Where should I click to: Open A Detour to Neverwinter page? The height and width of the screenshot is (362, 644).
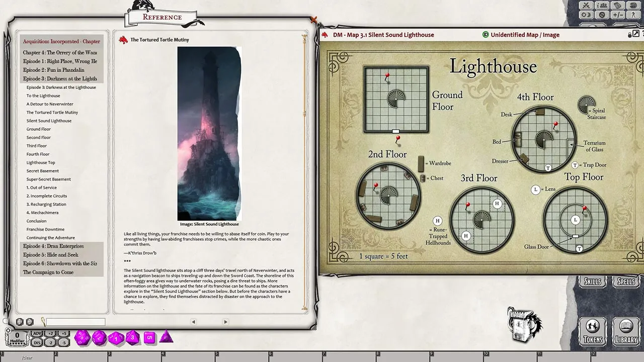pyautogui.click(x=50, y=104)
